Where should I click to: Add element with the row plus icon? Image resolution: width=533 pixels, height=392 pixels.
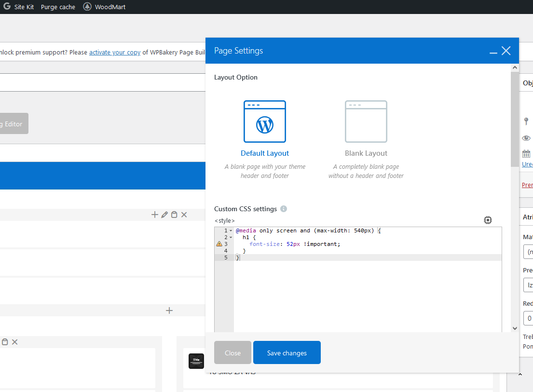click(x=155, y=215)
